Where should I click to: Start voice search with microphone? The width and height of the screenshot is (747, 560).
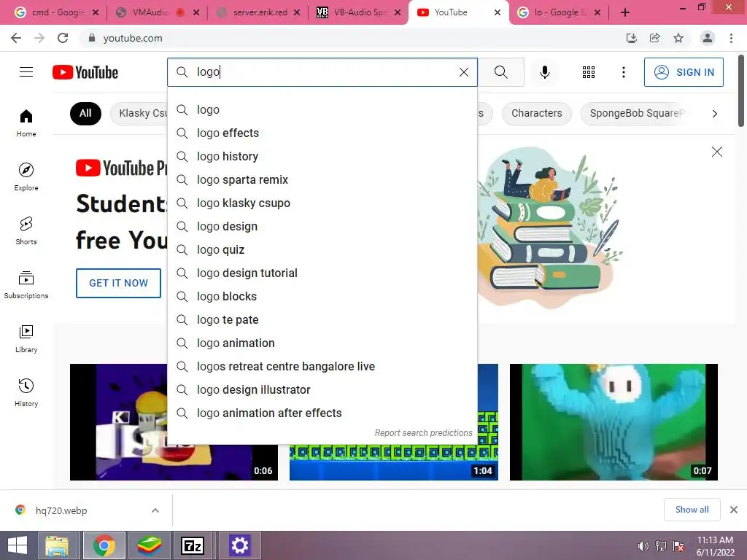(x=544, y=72)
